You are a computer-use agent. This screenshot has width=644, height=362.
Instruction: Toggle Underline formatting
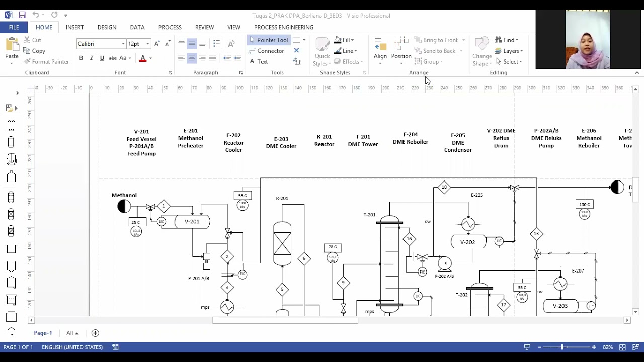[x=102, y=58]
